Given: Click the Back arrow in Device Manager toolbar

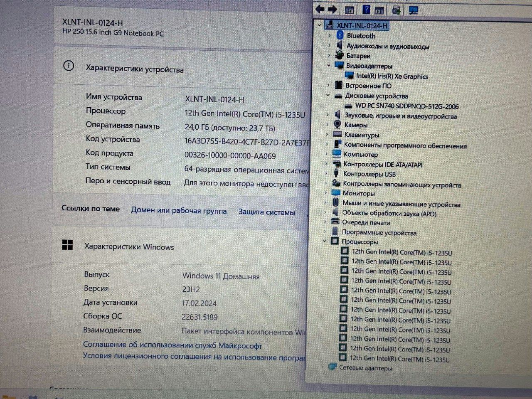Looking at the screenshot, I should click(319, 9).
